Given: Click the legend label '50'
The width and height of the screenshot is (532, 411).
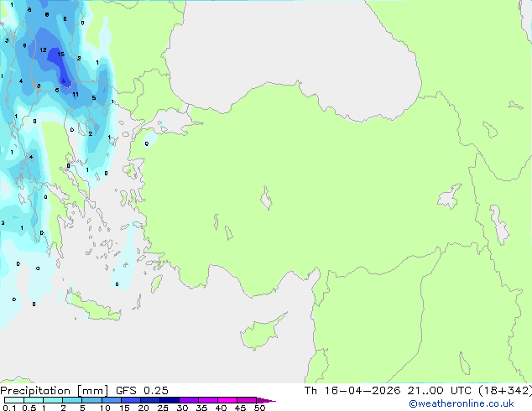Looking at the screenshot, I should tap(259, 408).
